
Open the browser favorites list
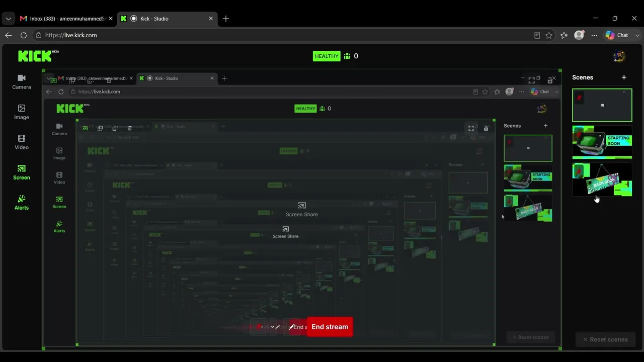tap(564, 35)
